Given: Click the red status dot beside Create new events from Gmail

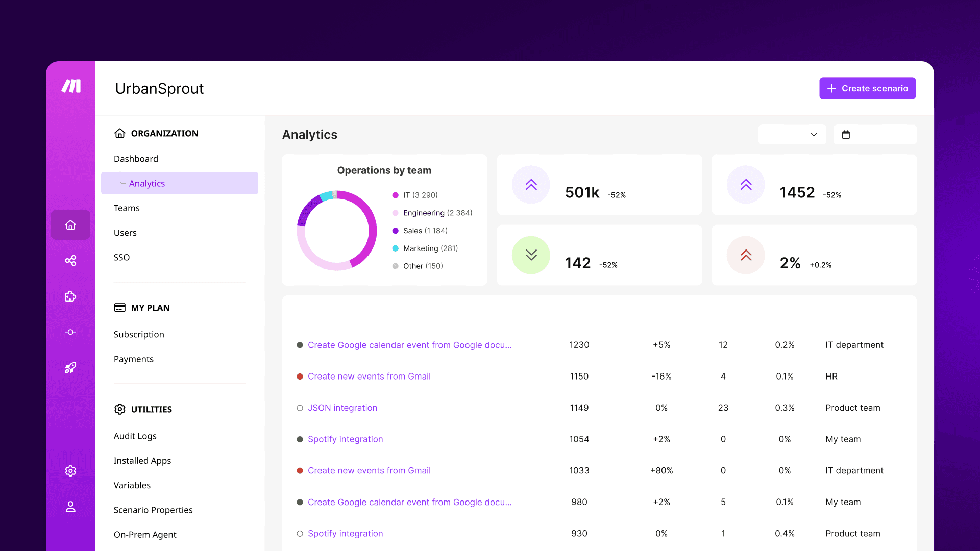Looking at the screenshot, I should tap(300, 377).
